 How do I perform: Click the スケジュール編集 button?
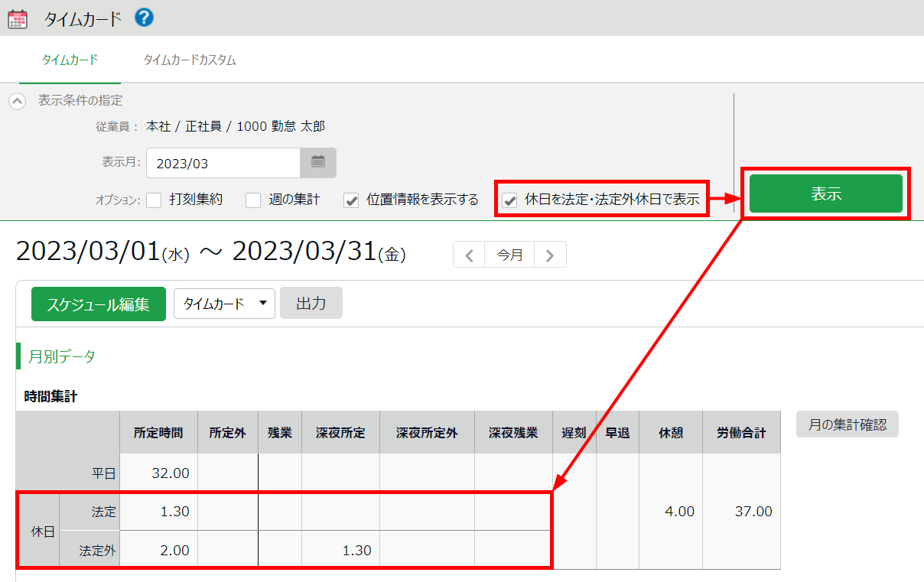[x=98, y=304]
